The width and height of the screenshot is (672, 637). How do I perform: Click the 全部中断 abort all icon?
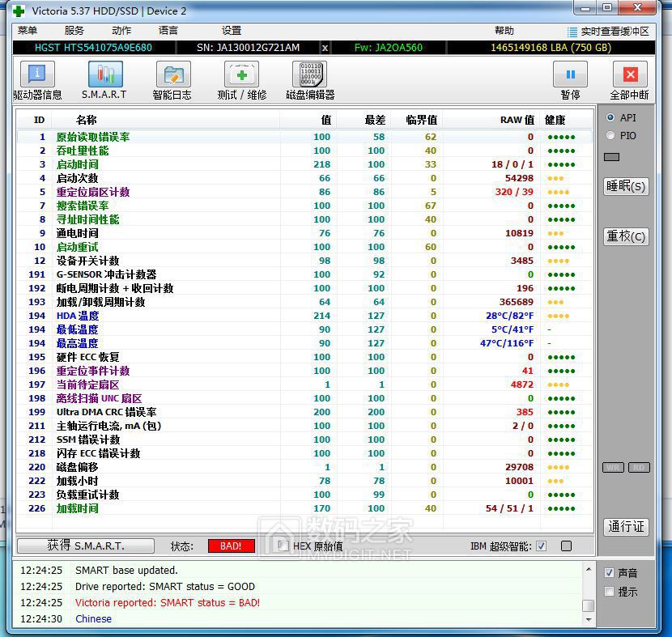[630, 74]
